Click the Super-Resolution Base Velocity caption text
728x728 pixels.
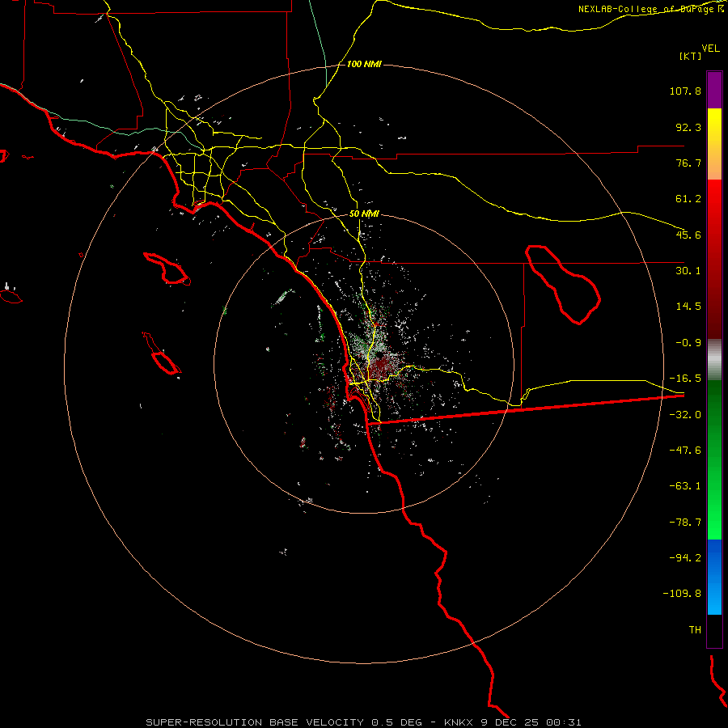coord(363,722)
